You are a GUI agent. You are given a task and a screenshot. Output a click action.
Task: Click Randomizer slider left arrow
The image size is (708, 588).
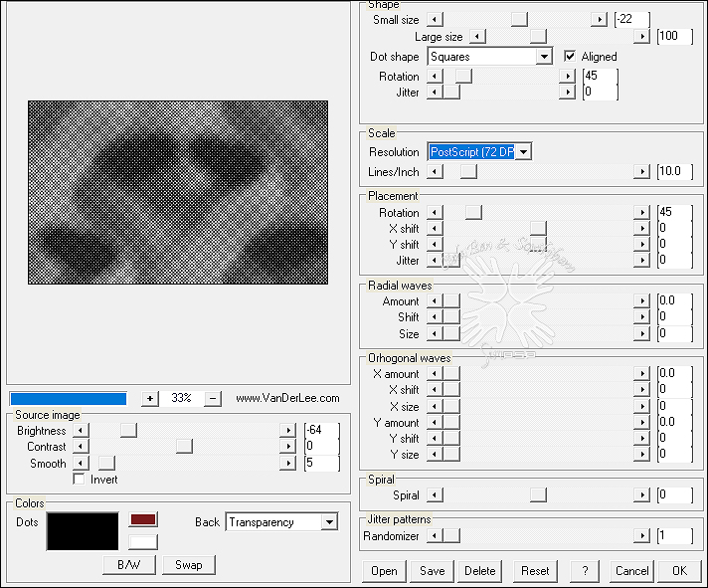(x=435, y=536)
